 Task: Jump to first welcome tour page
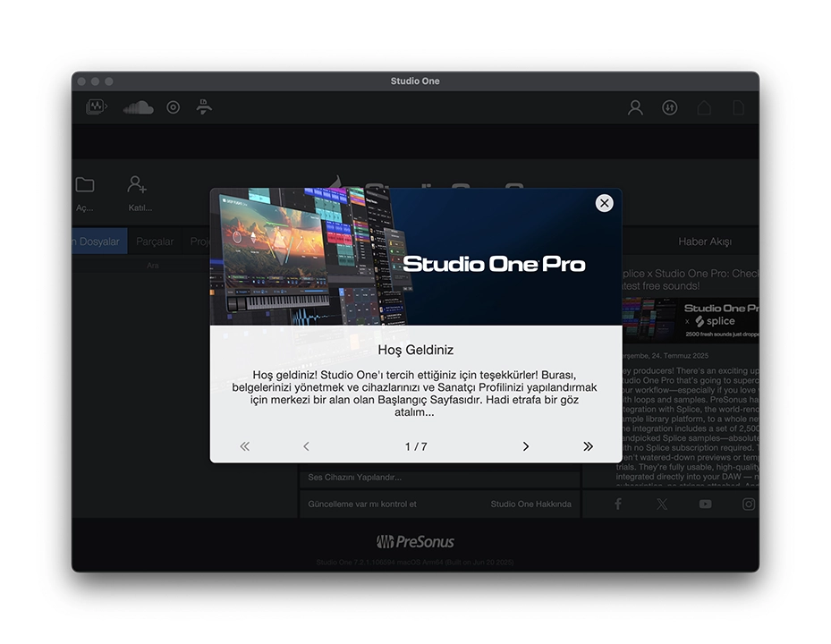(x=244, y=446)
